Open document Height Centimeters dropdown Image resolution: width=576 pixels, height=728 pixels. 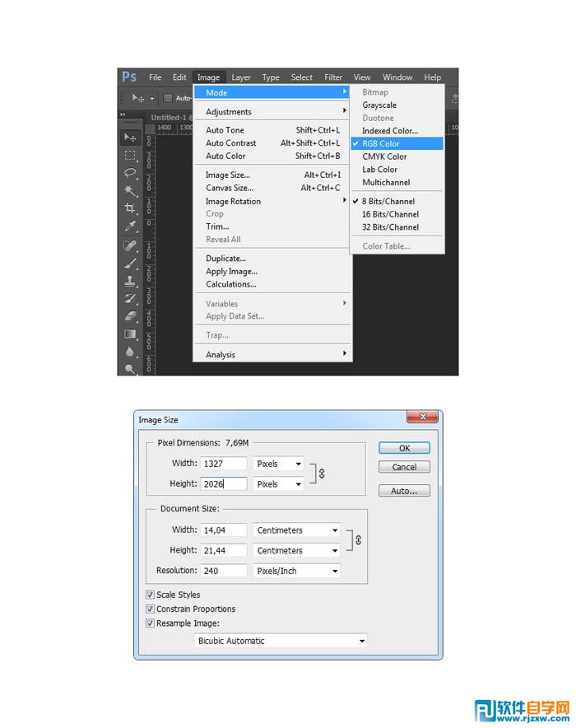[x=296, y=551]
